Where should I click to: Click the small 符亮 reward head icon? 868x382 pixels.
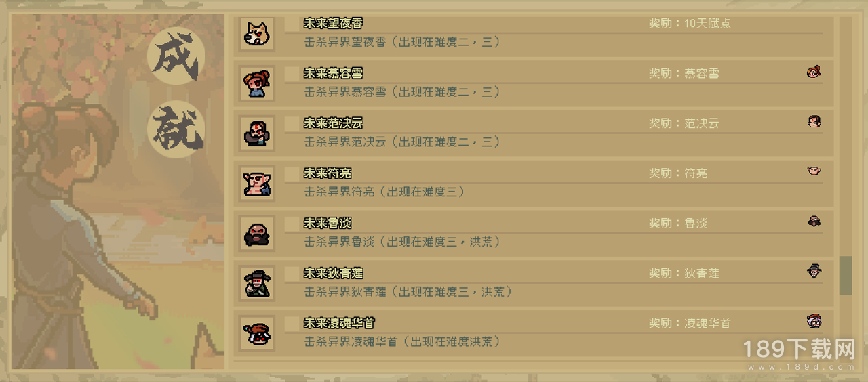click(x=814, y=171)
